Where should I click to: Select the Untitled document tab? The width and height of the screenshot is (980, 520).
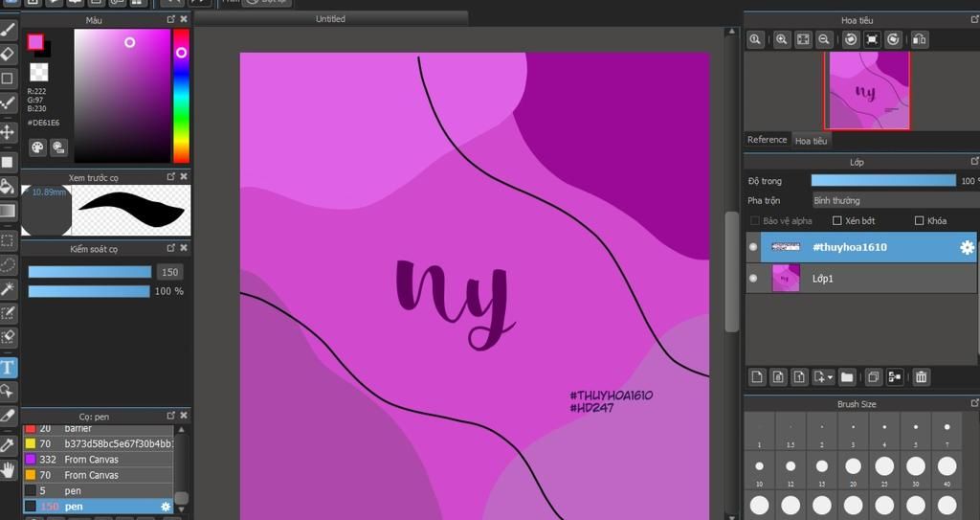tap(330, 19)
